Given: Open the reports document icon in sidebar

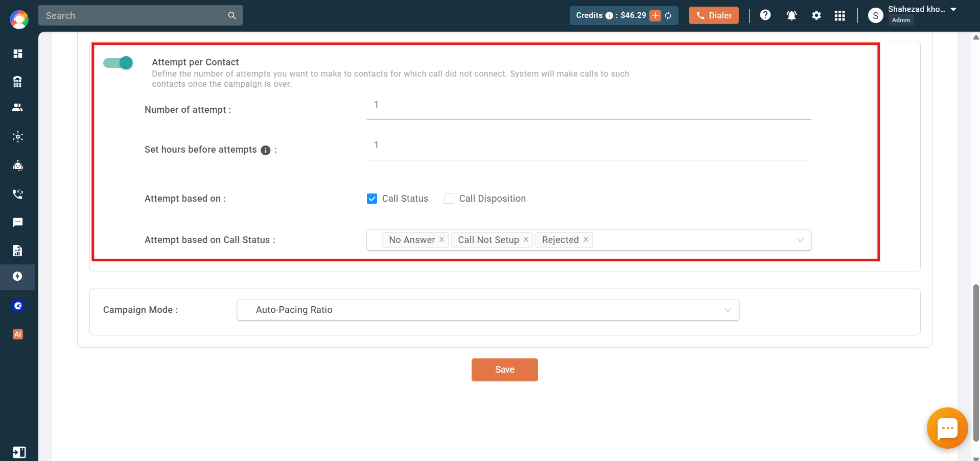Looking at the screenshot, I should coord(18,251).
